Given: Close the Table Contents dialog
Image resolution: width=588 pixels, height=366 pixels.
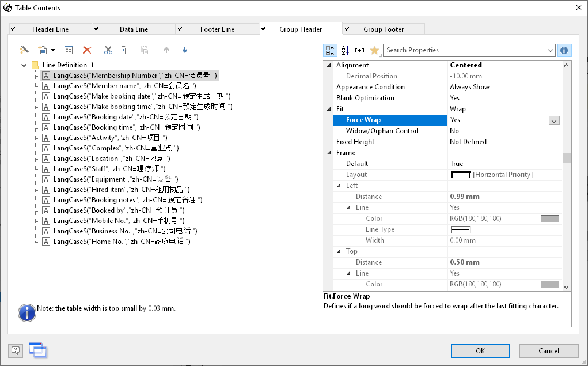Looking at the screenshot, I should coord(579,8).
